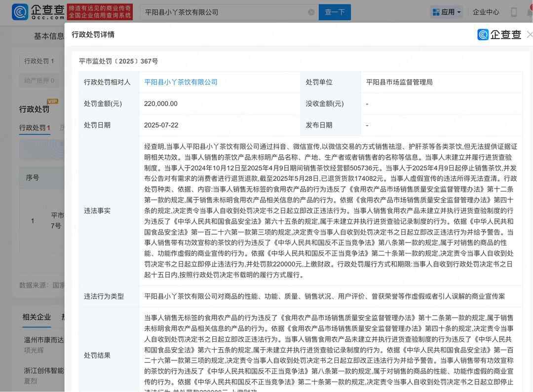Screen dimensions: 533x392
Task: Click the 查一下 search button
Action: 335,12
